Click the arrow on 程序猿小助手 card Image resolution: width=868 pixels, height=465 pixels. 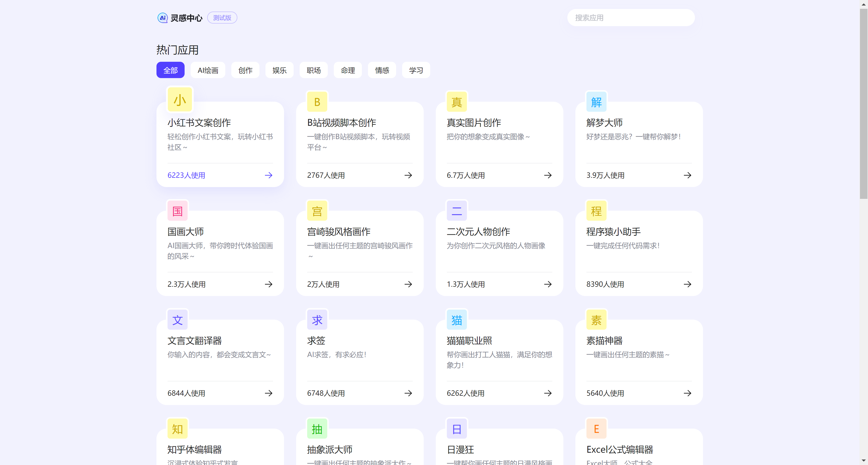click(x=687, y=284)
